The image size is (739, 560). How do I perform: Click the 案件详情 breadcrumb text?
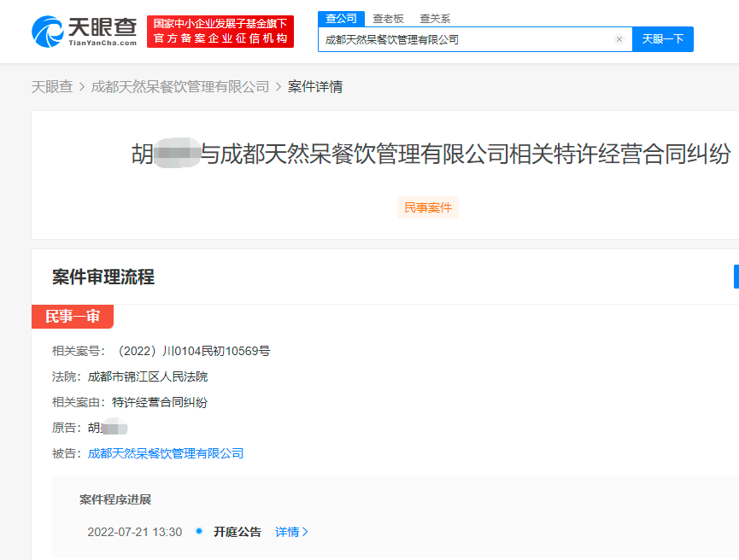[315, 87]
